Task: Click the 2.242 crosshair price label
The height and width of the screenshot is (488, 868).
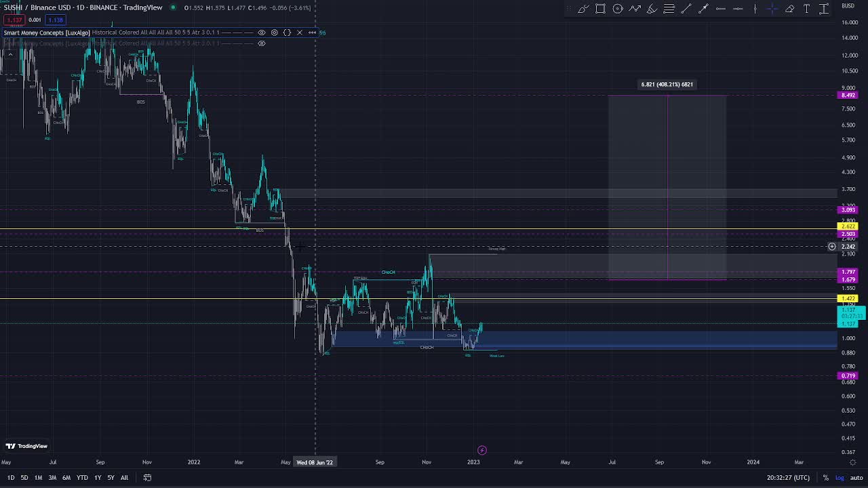Action: point(848,247)
